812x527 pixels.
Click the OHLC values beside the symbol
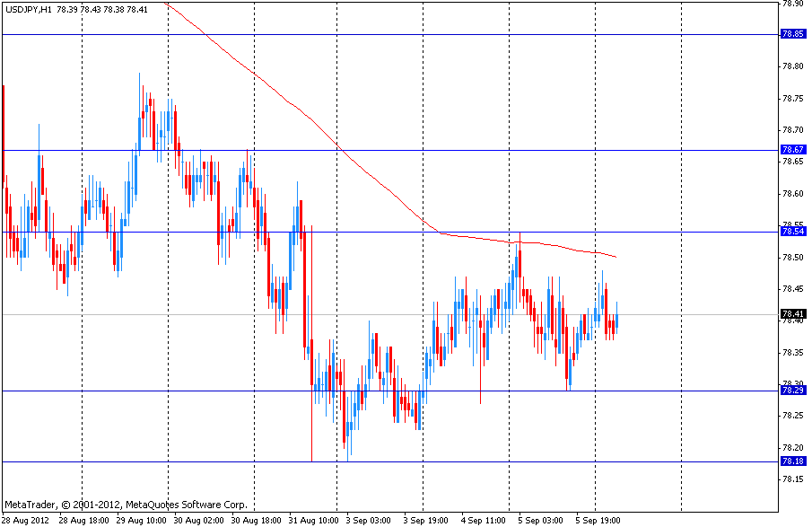pyautogui.click(x=100, y=9)
